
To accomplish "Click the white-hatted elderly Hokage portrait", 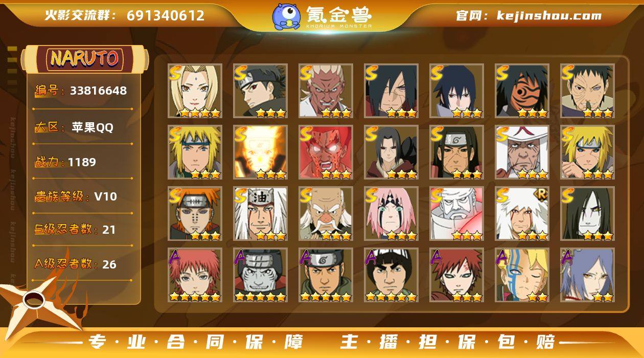I will (x=522, y=152).
